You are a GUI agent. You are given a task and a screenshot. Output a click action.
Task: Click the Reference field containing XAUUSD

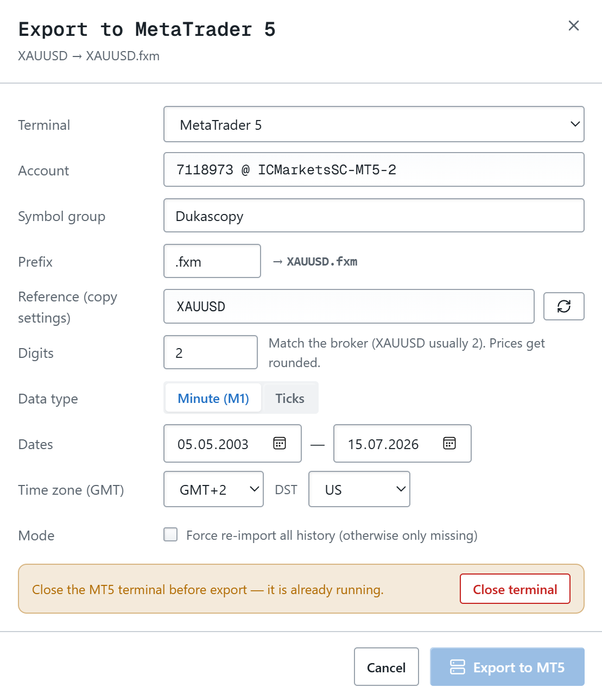(348, 306)
